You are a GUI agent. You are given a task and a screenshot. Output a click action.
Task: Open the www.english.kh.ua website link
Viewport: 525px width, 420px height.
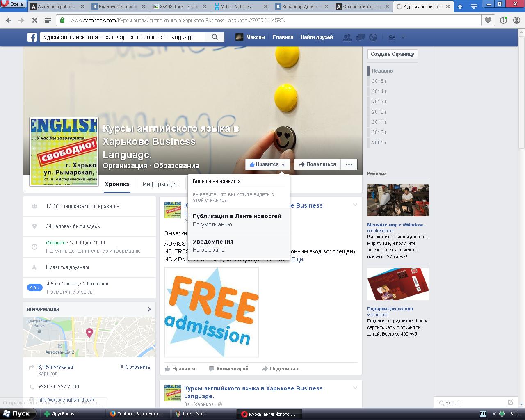[x=66, y=400]
